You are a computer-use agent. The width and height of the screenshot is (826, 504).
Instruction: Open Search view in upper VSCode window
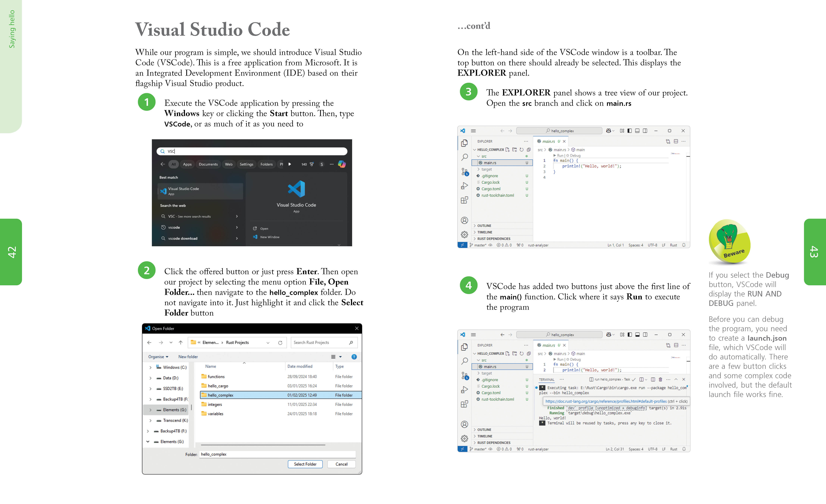coord(464,157)
